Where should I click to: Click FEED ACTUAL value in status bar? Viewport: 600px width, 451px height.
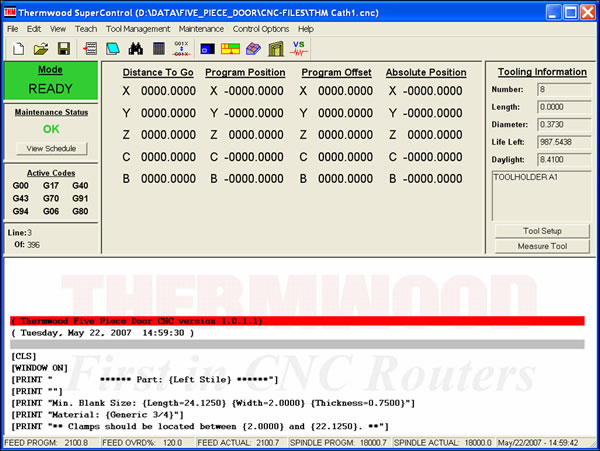(x=268, y=443)
